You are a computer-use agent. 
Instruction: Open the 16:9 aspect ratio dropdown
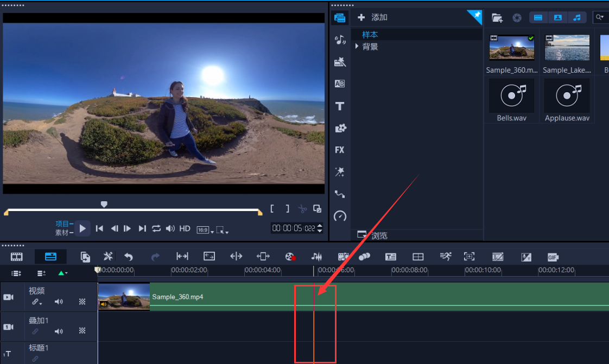click(x=203, y=229)
